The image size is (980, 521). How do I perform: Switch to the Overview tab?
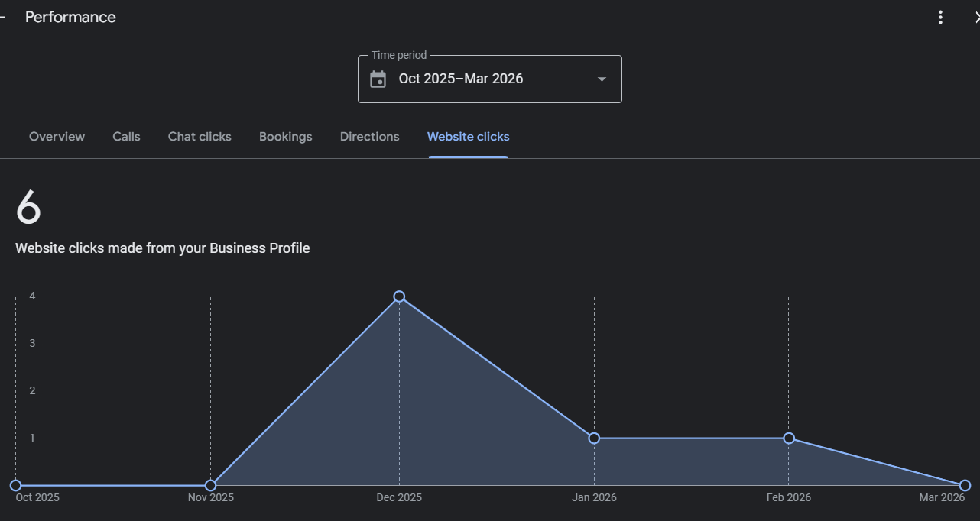[57, 137]
